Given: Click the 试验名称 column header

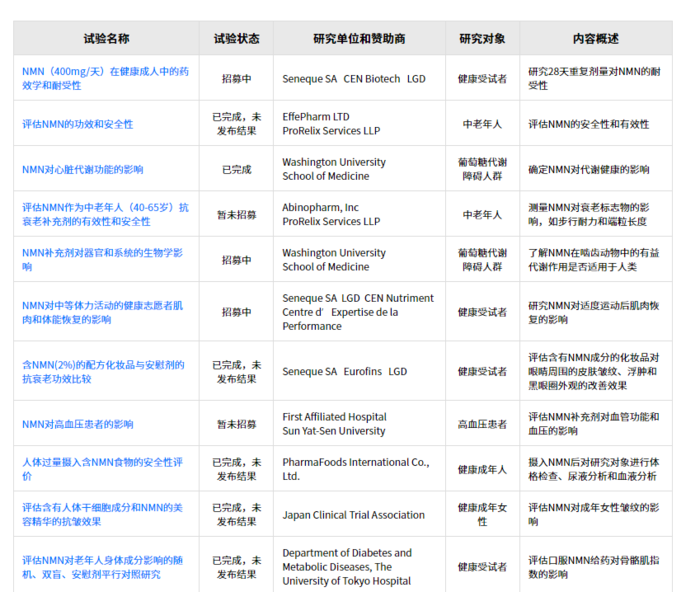Looking at the screenshot, I should [x=106, y=38].
